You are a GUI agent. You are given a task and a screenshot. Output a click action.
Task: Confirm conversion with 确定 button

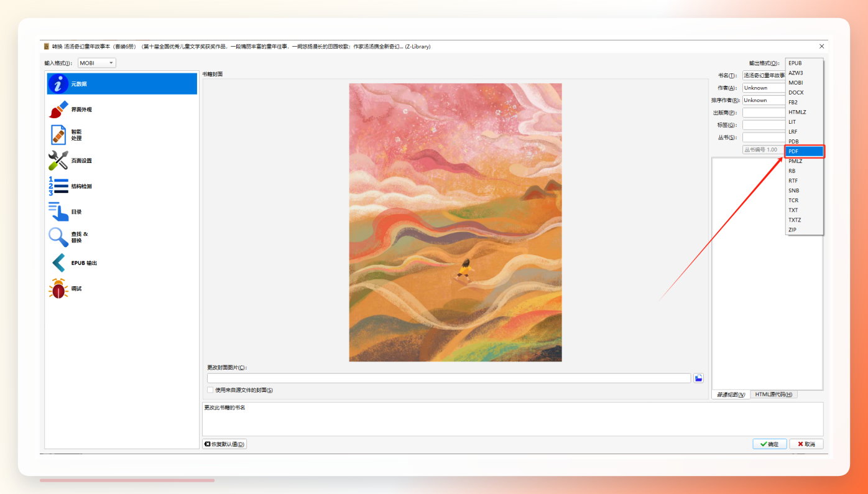tap(769, 444)
